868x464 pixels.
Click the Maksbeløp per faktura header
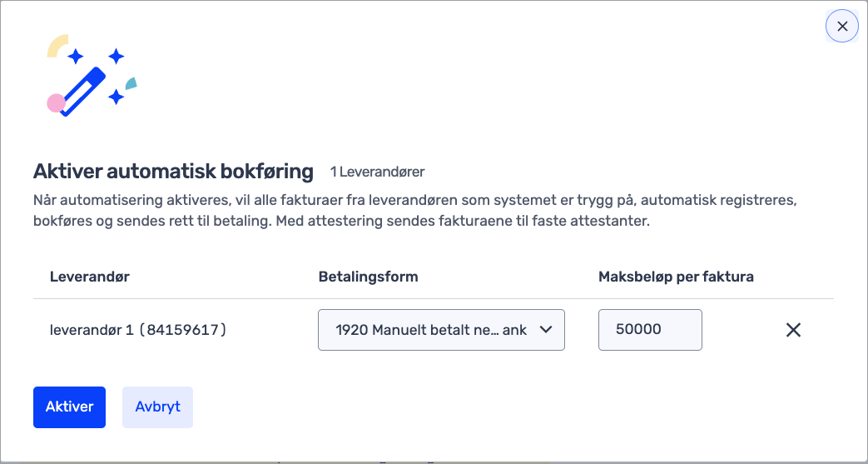[x=676, y=277]
